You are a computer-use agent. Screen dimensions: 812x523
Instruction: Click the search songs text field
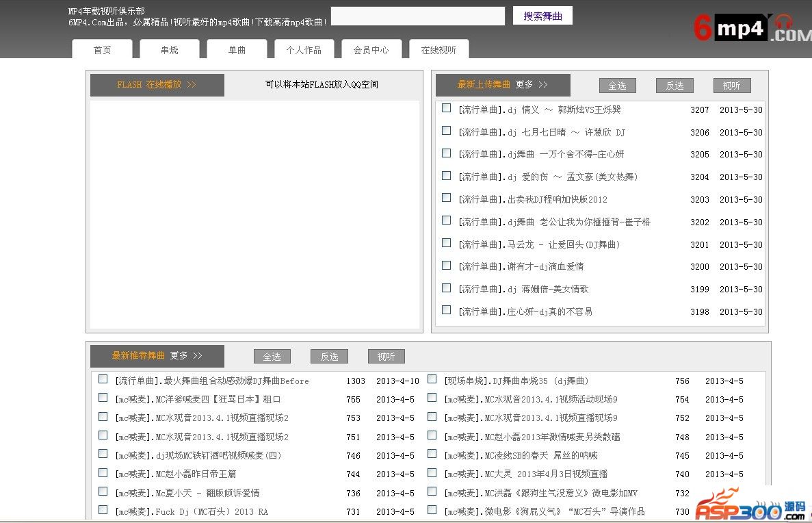(417, 16)
